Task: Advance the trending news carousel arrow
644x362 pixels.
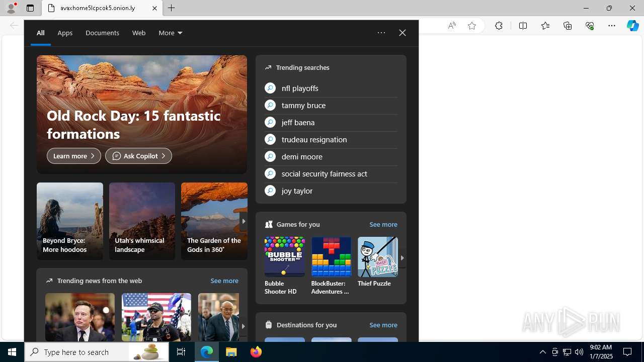Action: pos(243,326)
